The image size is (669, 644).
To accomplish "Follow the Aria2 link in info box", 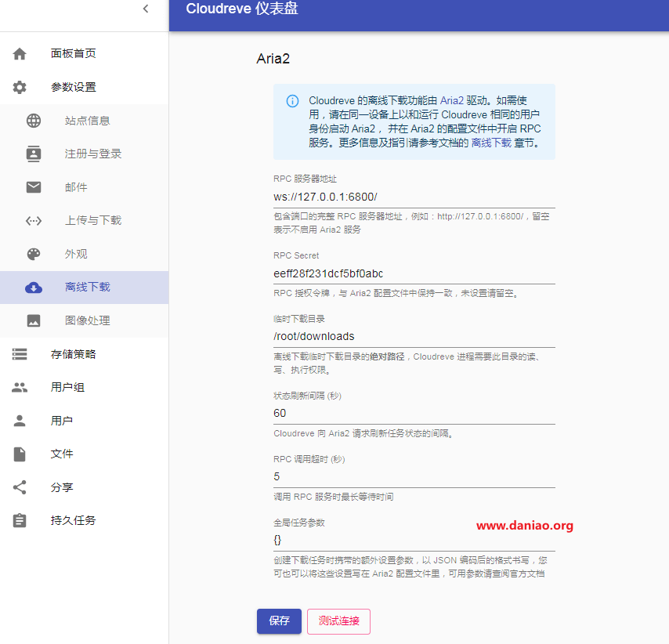I will (451, 100).
